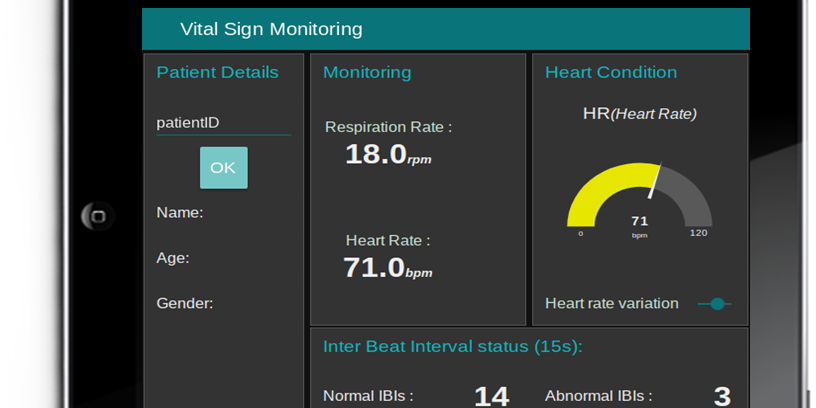Click the Name field label
The height and width of the screenshot is (408, 816).
coord(180,212)
